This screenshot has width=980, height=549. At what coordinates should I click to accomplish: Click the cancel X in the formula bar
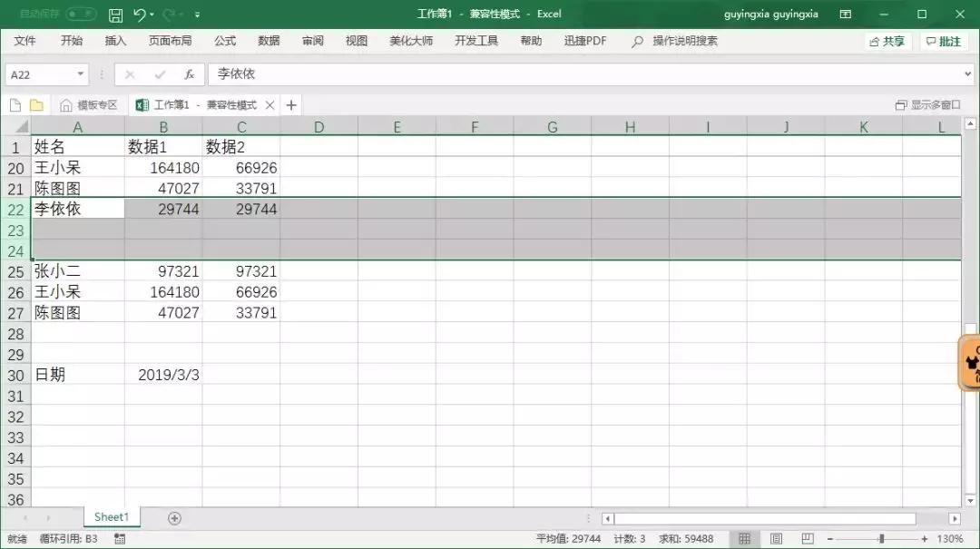pos(131,74)
